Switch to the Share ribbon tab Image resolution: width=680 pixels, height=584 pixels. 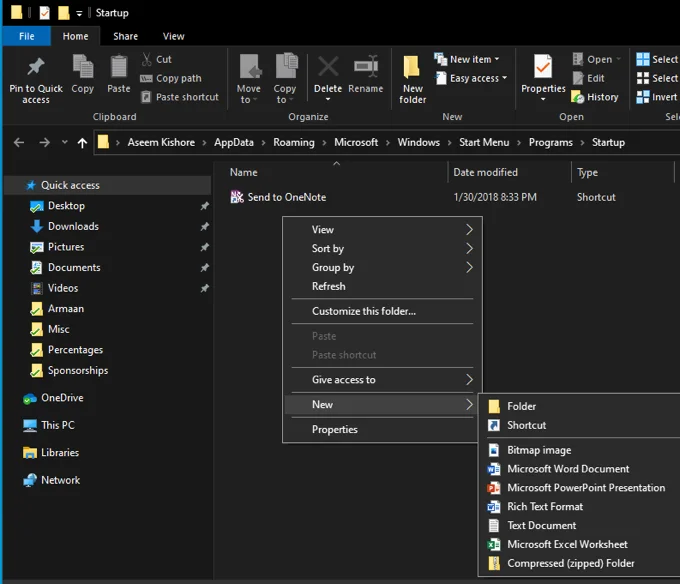(125, 36)
